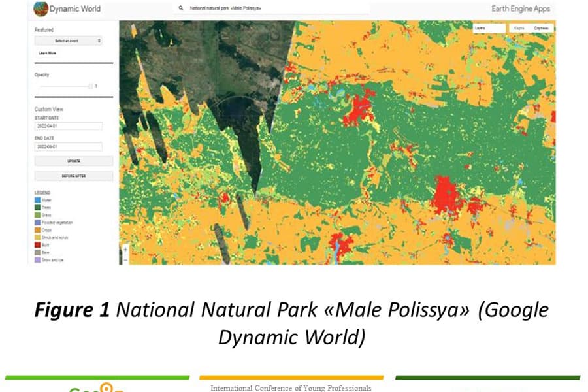The image size is (588, 392).
Task: Click the UPDATE button
Action: [74, 161]
